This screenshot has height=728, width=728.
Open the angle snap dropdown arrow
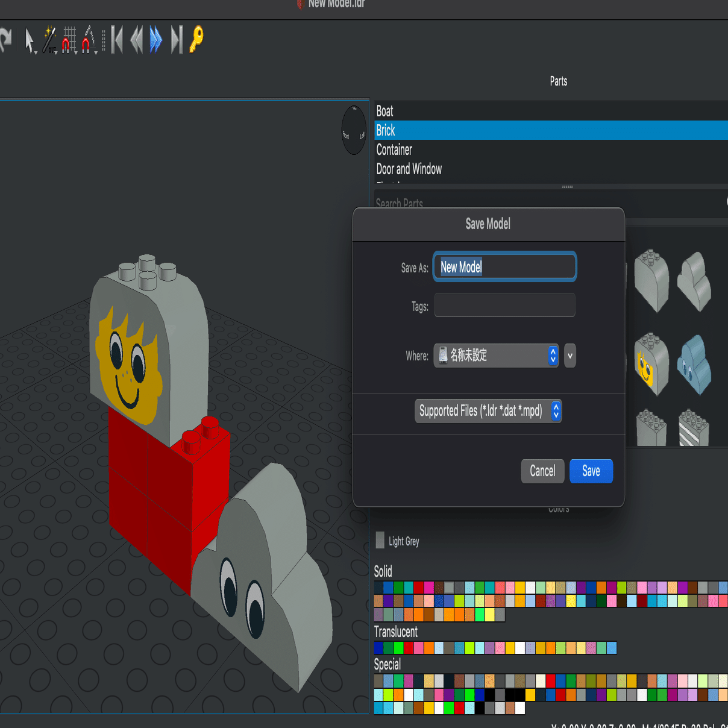(96, 52)
